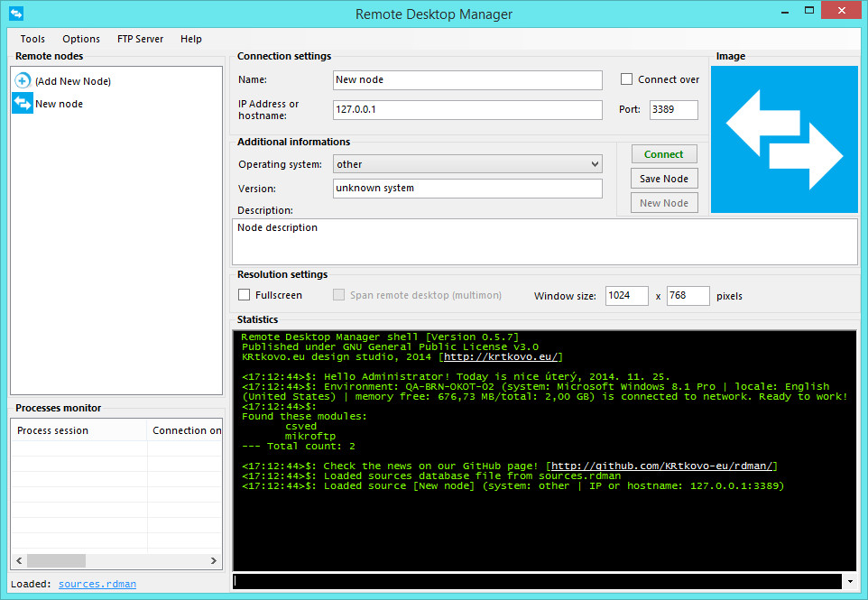Select the New node arrows icon
Screen dimensions: 868x600
23,103
